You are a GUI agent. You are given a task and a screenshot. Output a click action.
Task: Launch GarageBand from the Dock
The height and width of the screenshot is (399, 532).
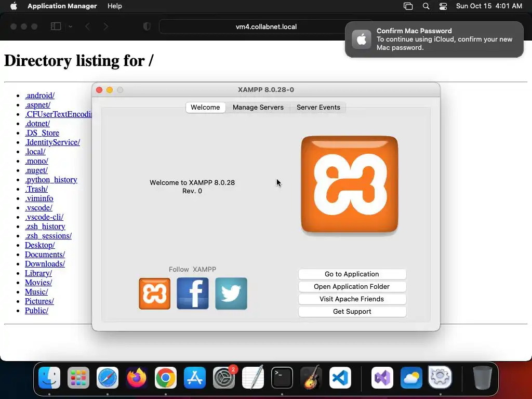tap(311, 378)
